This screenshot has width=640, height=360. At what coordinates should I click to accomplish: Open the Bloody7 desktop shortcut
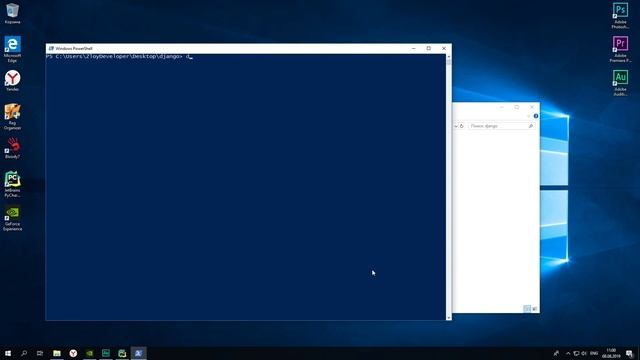12,148
